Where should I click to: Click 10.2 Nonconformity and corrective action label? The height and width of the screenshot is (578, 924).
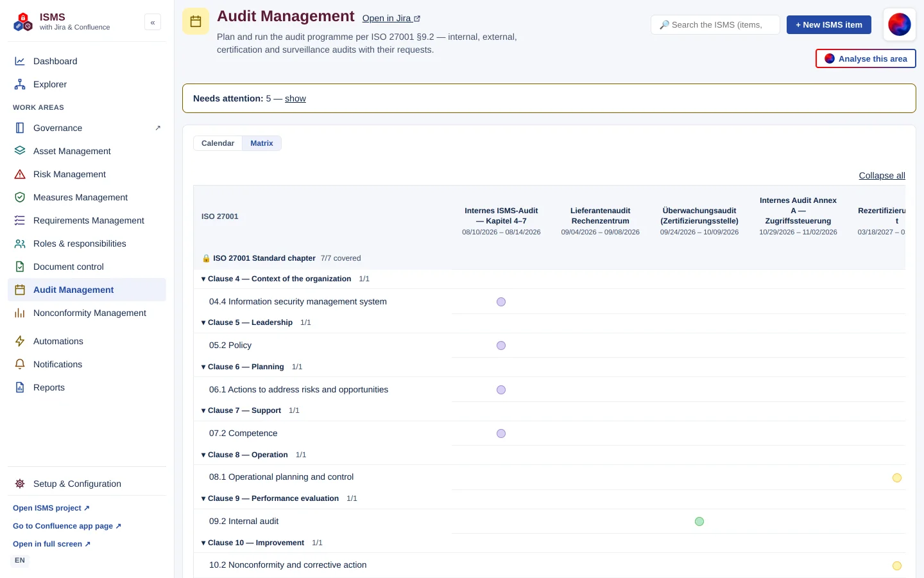(x=287, y=565)
